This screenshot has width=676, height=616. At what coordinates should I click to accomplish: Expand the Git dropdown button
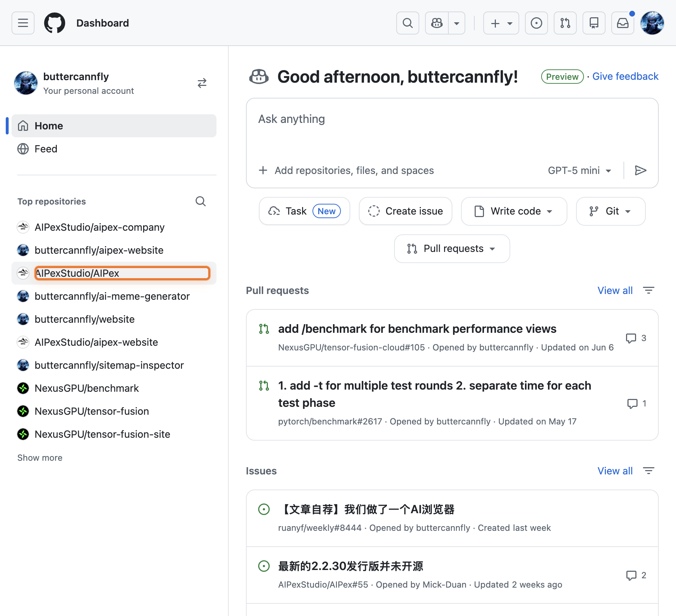pyautogui.click(x=610, y=211)
